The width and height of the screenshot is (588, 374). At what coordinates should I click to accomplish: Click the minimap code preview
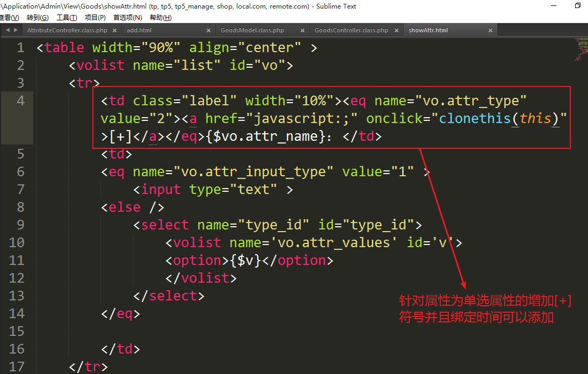click(x=582, y=46)
